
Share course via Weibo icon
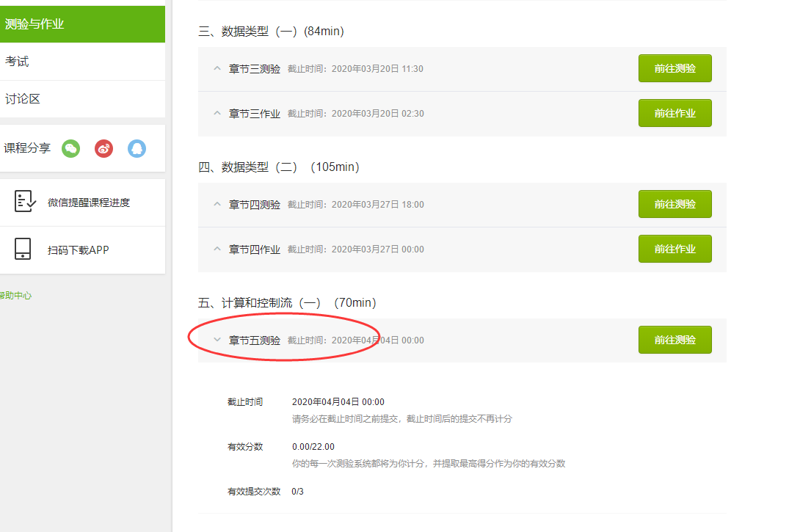coord(103,148)
